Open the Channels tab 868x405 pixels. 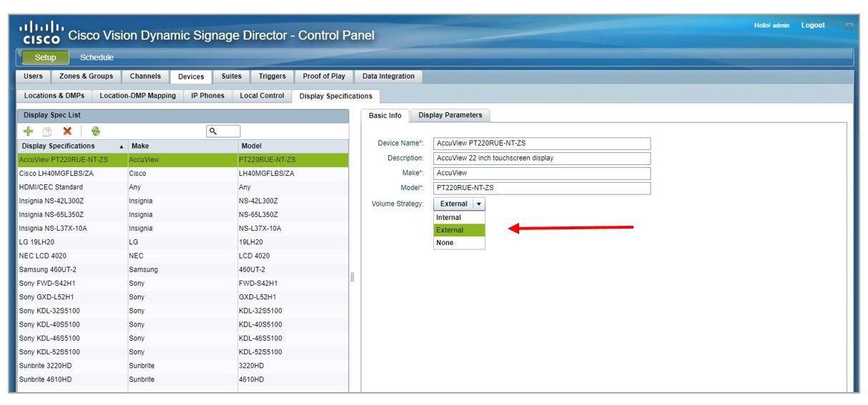click(146, 76)
